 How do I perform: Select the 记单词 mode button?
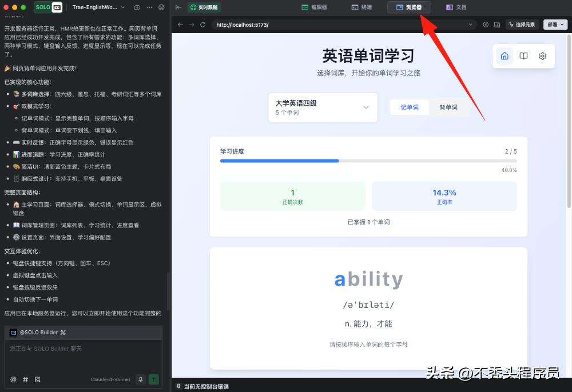410,107
